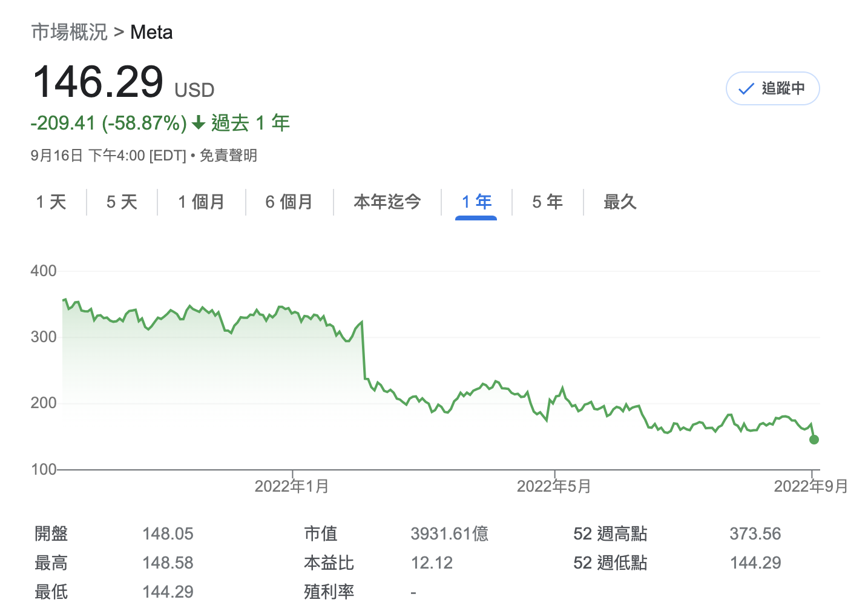Click the 200 y-axis label
868x614 pixels.
[x=44, y=403]
